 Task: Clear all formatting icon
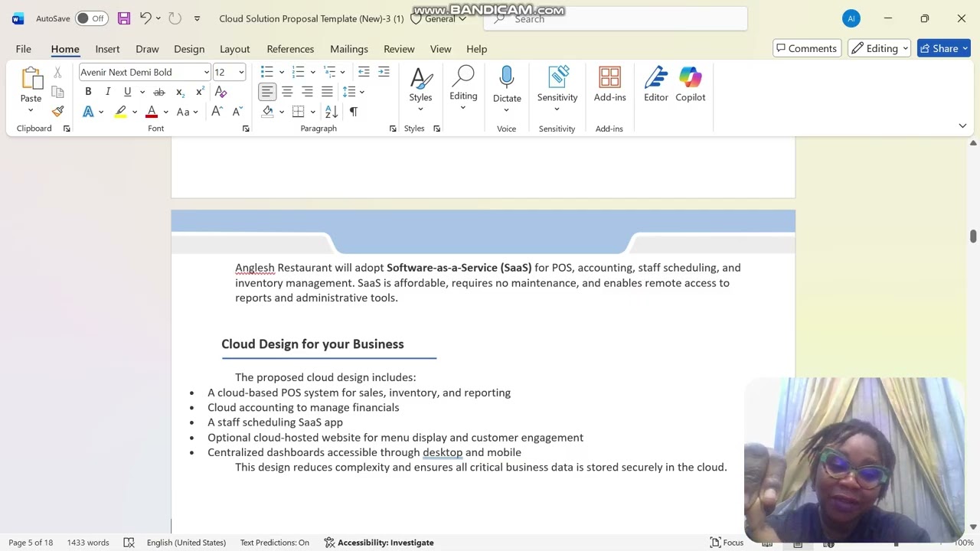click(221, 92)
